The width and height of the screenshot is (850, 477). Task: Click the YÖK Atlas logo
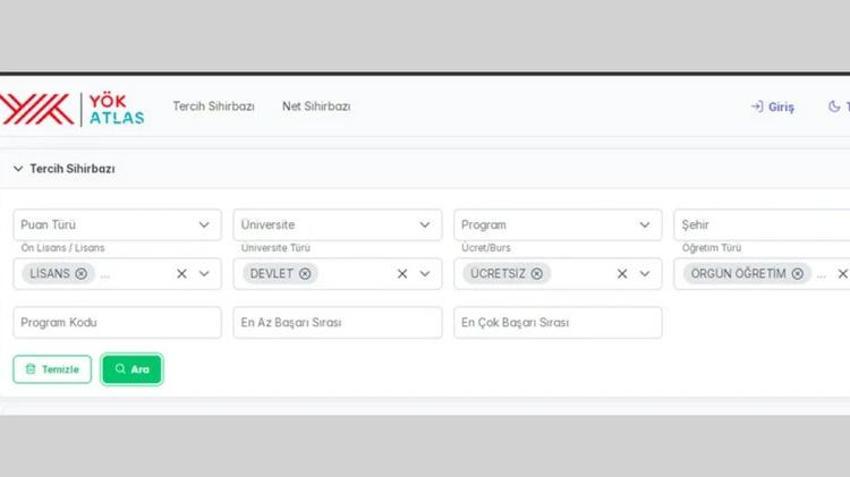tap(72, 109)
